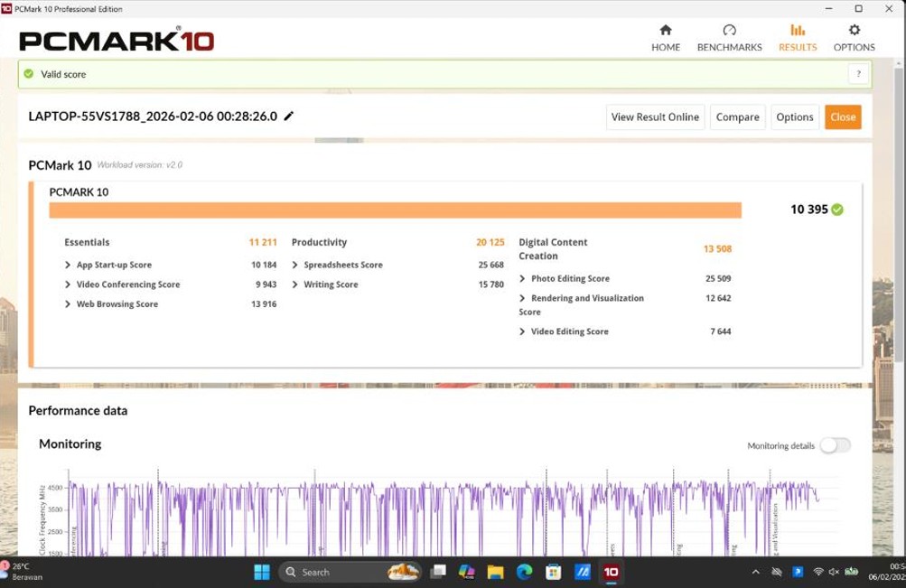Open Task View from taskbar

pyautogui.click(x=439, y=573)
